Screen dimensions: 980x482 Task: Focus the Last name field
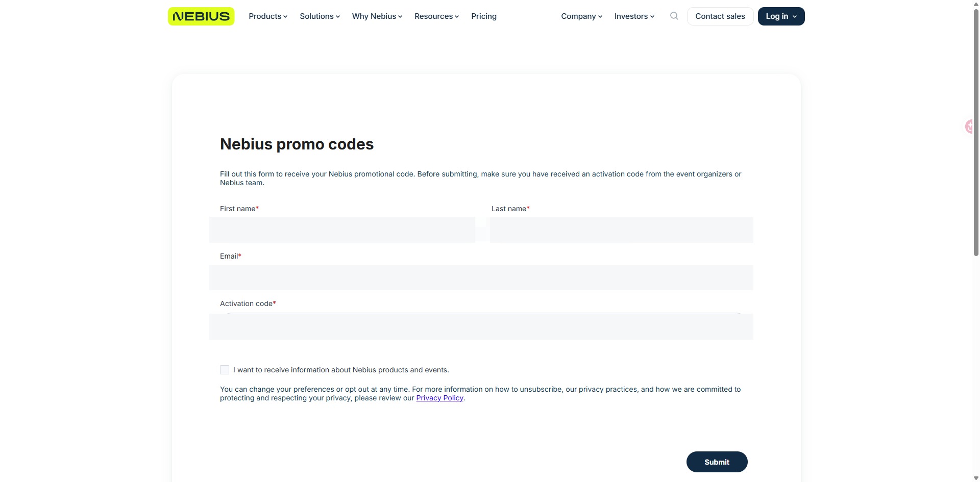[622, 230]
